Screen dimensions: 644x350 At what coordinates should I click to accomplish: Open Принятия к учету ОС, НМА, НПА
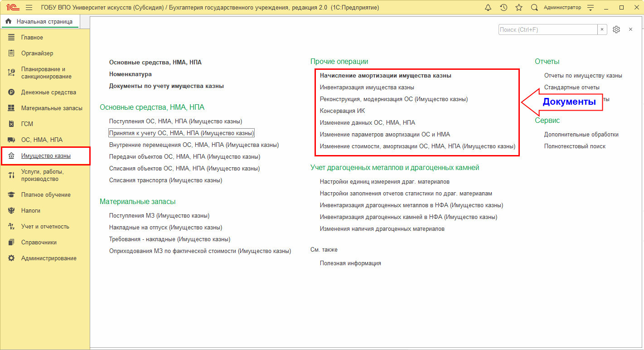point(182,133)
